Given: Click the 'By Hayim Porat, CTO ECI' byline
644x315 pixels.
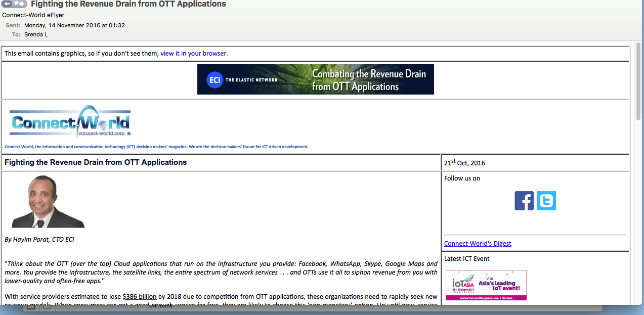Looking at the screenshot, I should pos(39,239).
